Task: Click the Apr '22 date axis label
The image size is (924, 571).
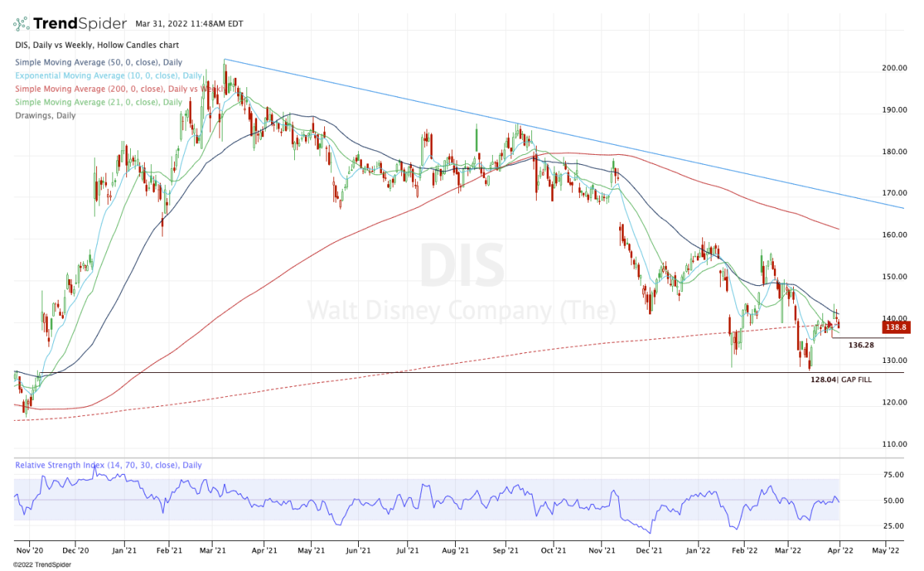Action: pyautogui.click(x=840, y=551)
